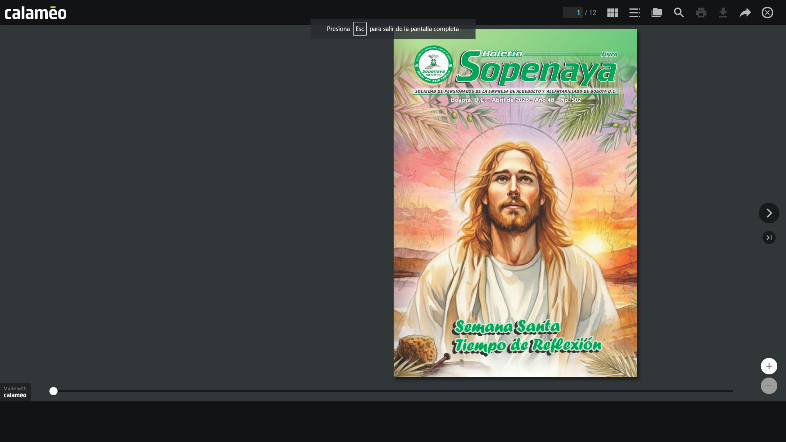Show related publications folder icon
Image resolution: width=786 pixels, height=442 pixels.
tap(656, 13)
